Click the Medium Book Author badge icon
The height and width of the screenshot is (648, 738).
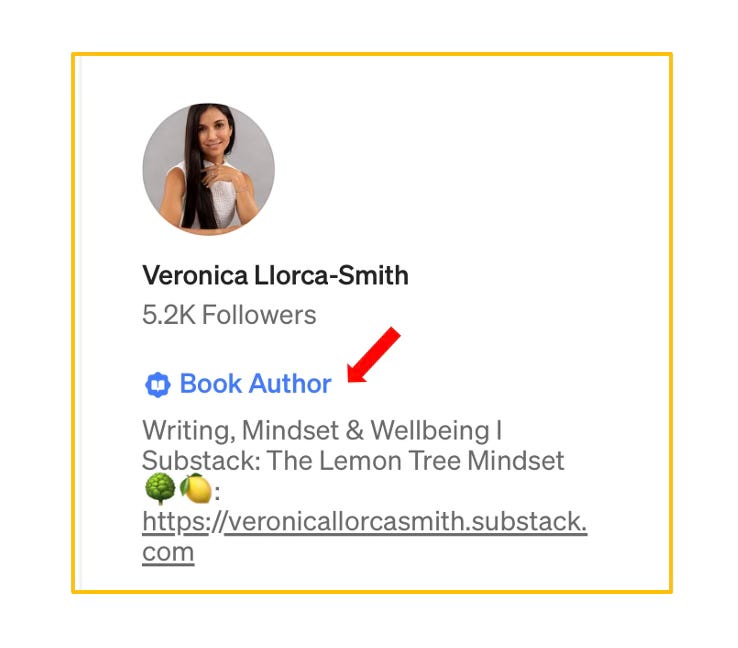(157, 384)
